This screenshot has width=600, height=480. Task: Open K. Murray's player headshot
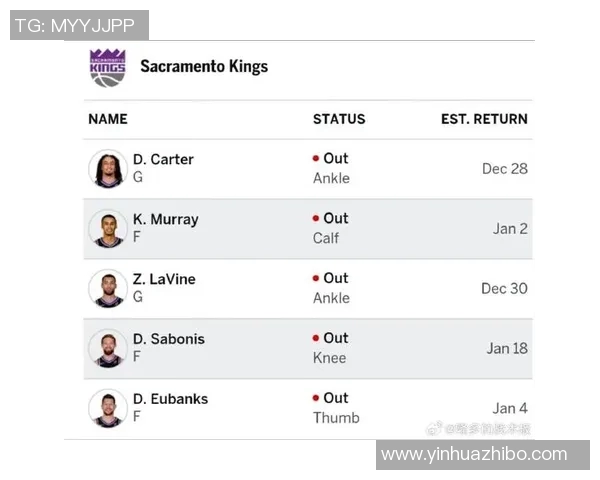click(107, 229)
